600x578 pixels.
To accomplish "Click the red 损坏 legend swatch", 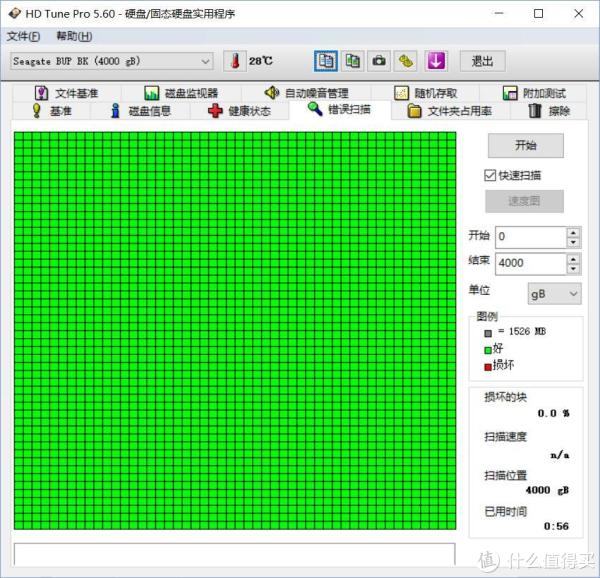I will [488, 367].
